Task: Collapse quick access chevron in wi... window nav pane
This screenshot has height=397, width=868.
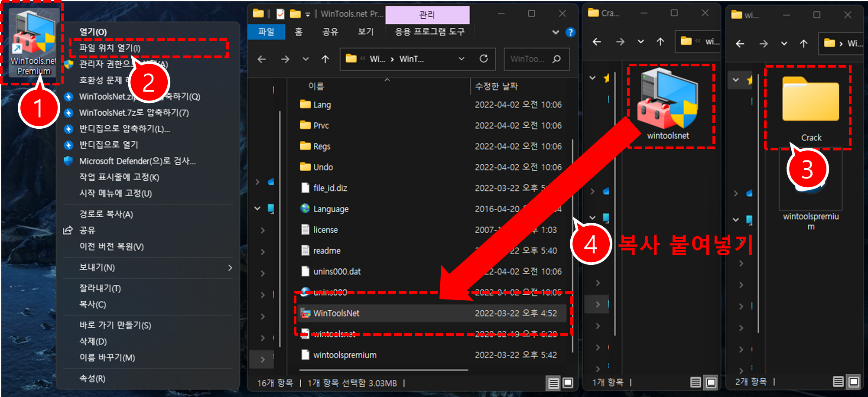Action: [x=736, y=80]
